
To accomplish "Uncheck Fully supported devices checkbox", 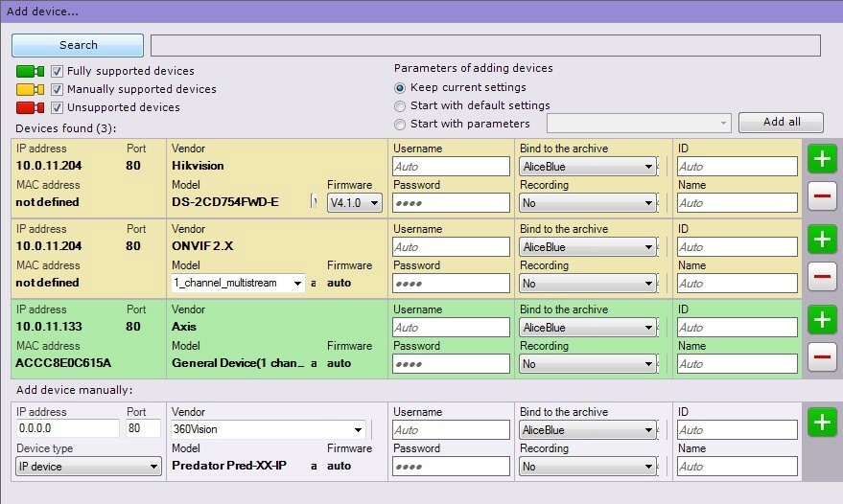I will tap(58, 71).
